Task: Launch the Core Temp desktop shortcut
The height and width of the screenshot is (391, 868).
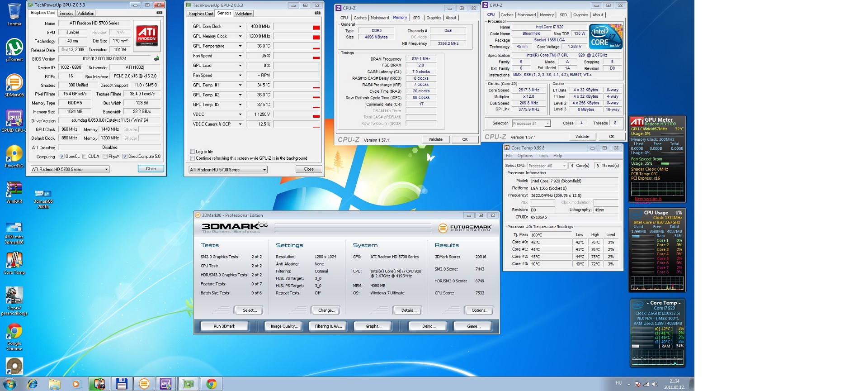Action: [14, 263]
